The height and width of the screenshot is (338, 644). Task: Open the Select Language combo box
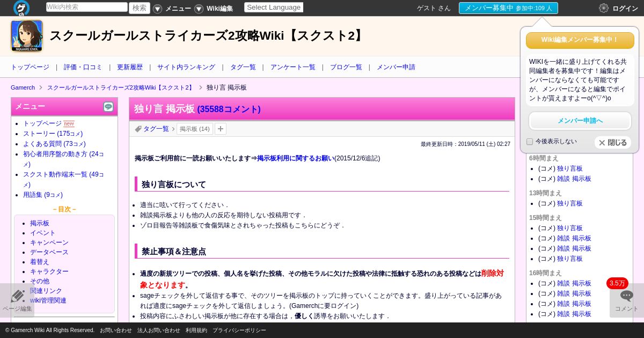point(274,8)
